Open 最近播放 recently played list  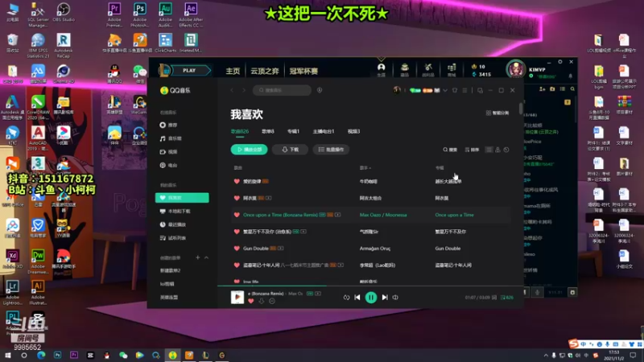click(x=173, y=224)
